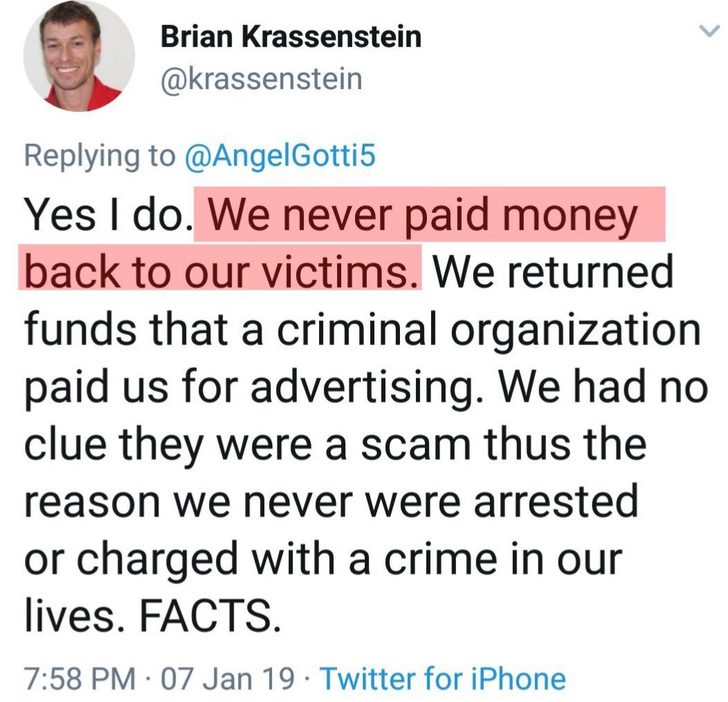The image size is (728, 702).
Task: Click the @krassenstein handle
Action: tap(261, 78)
